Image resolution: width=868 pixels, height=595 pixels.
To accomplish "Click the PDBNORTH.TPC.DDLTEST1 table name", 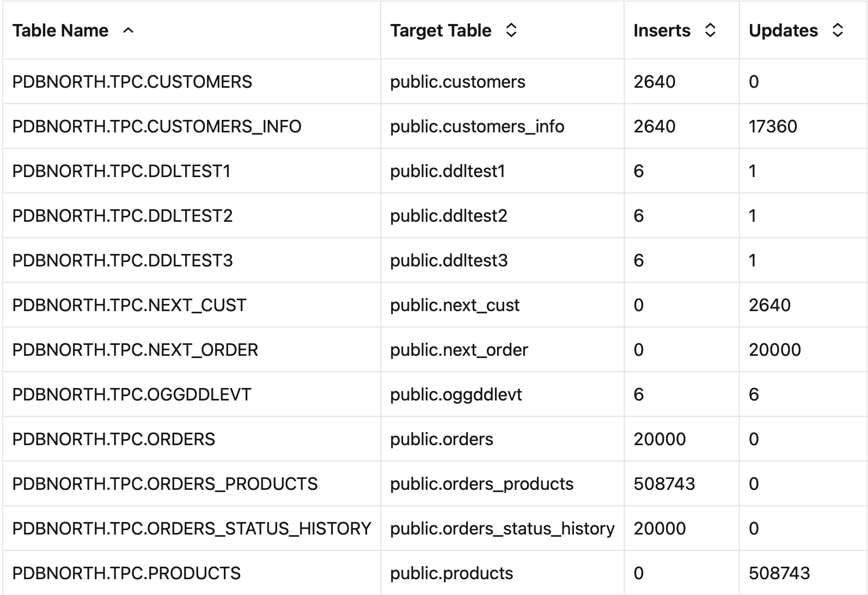I will click(122, 171).
